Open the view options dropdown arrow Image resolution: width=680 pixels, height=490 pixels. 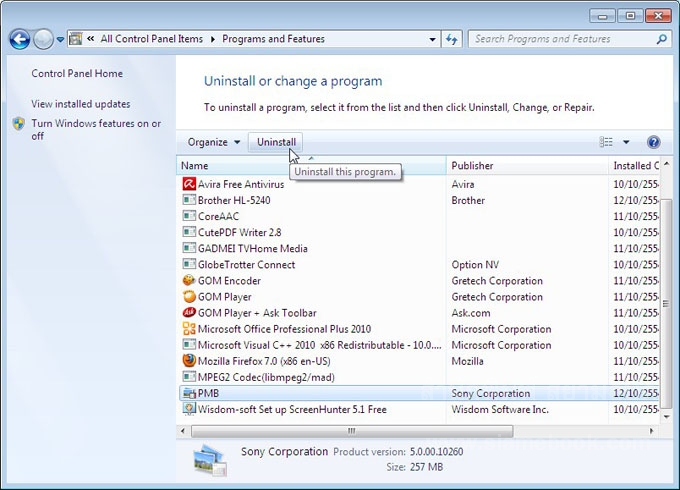coord(626,142)
